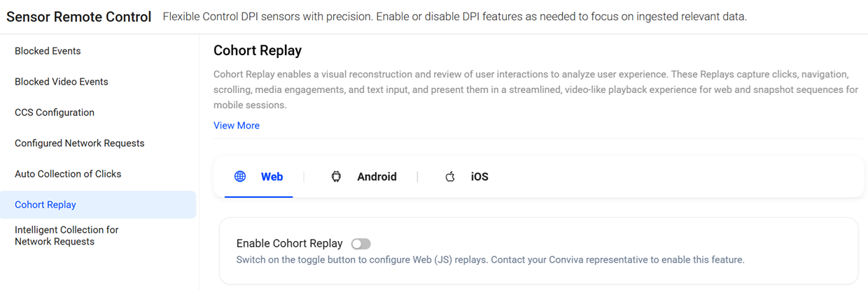Click the globe icon on Web tab

pos(240,177)
